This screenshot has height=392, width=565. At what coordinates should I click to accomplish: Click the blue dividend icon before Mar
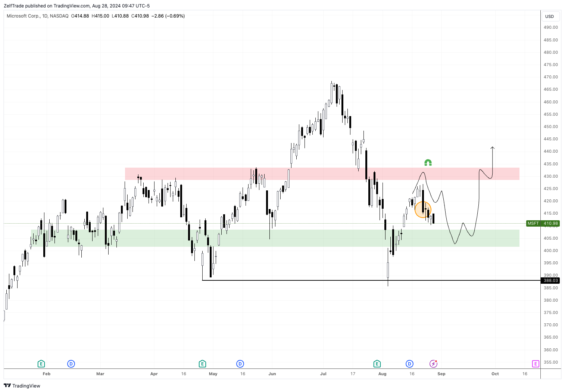(x=71, y=364)
